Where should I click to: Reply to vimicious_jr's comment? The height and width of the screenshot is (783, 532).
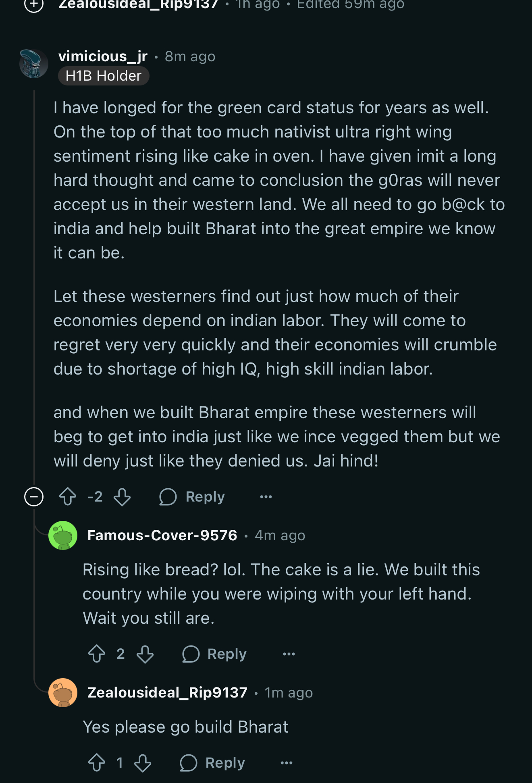click(192, 497)
